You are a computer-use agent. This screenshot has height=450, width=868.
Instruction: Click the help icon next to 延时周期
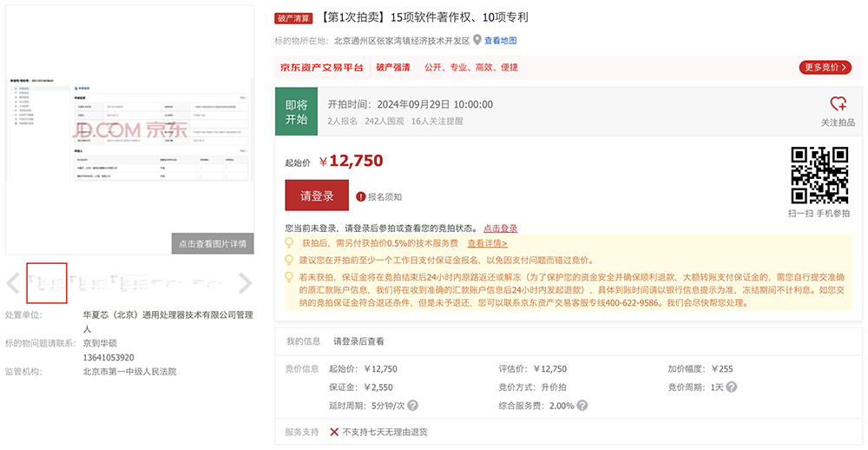[x=412, y=406]
